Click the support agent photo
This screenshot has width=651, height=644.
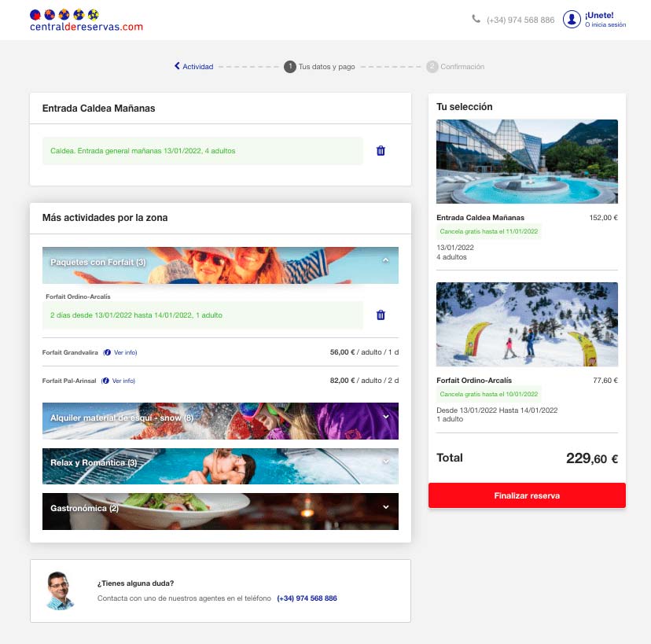[60, 591]
